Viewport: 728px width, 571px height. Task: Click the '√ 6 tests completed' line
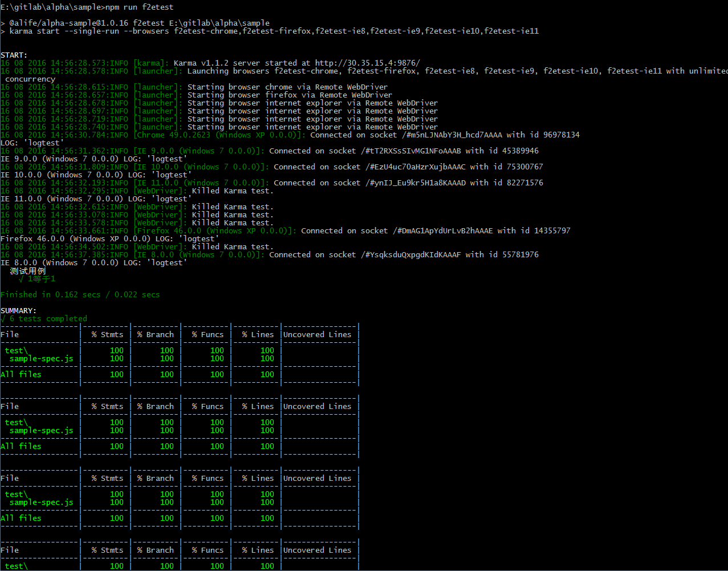[x=44, y=318]
